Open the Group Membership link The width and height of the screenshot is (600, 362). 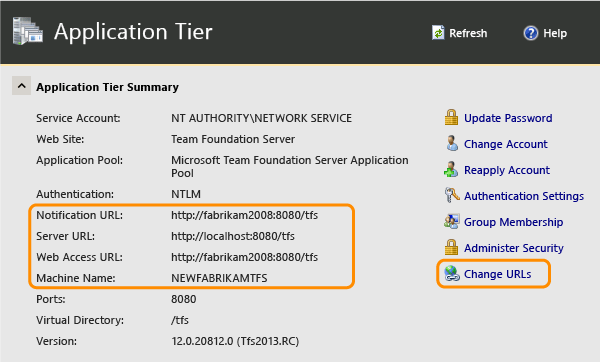pyautogui.click(x=513, y=222)
